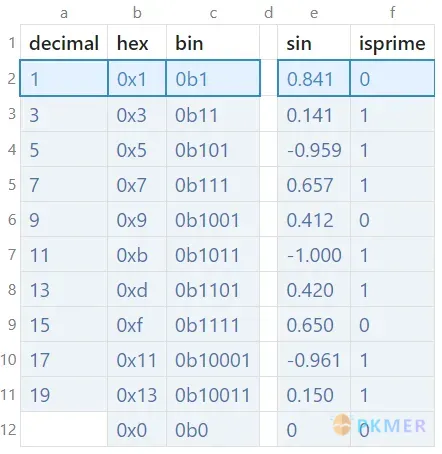Click the cell with -1.000
This screenshot has width=442, height=454.
314,255
